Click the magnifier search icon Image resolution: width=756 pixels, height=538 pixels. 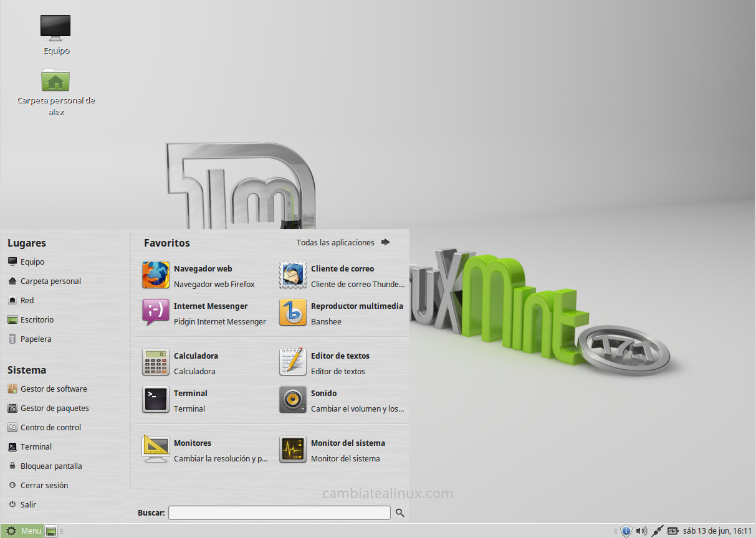point(400,512)
